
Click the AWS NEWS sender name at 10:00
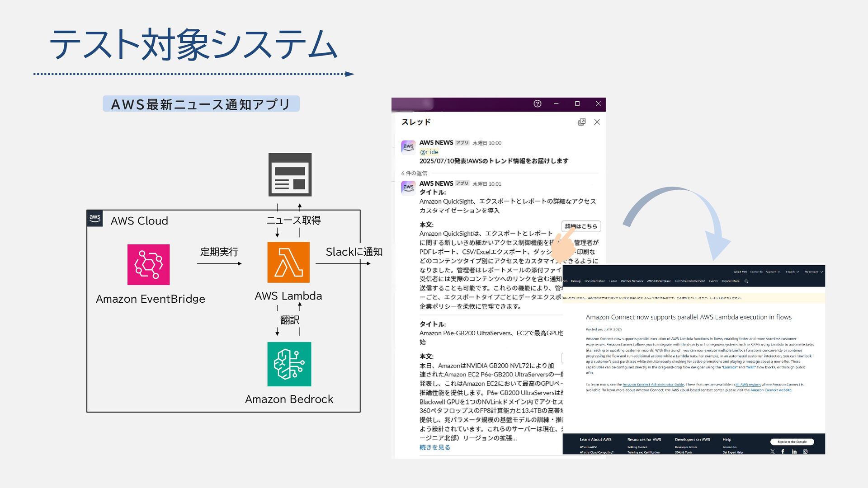[436, 143]
